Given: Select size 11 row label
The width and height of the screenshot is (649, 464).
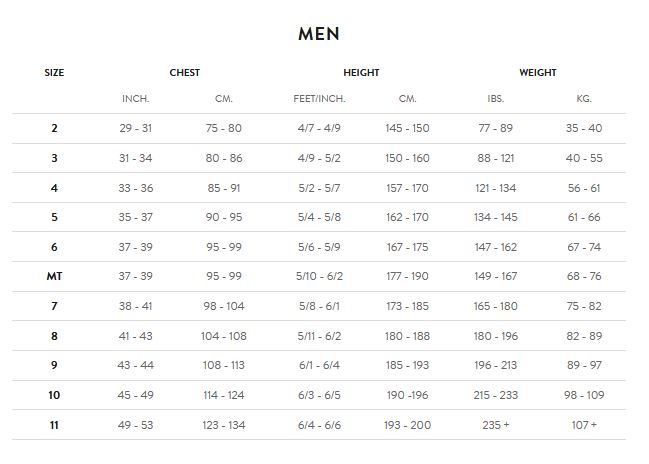Looking at the screenshot, I should [x=54, y=425].
